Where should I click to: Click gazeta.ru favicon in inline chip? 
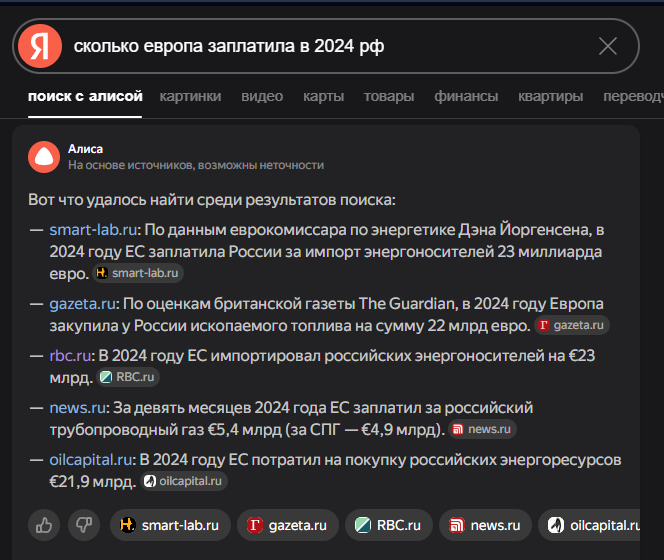tap(544, 325)
